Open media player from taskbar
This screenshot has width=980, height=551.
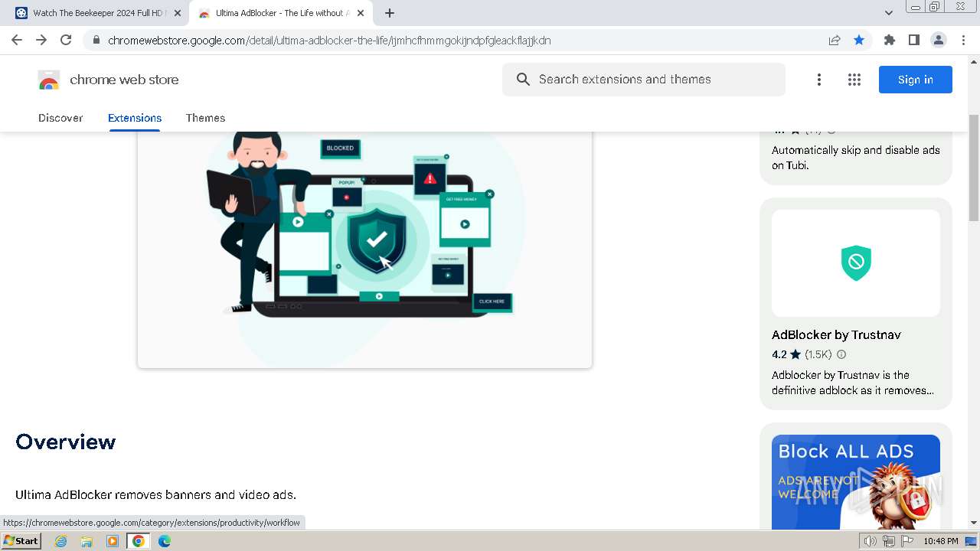[x=113, y=541]
